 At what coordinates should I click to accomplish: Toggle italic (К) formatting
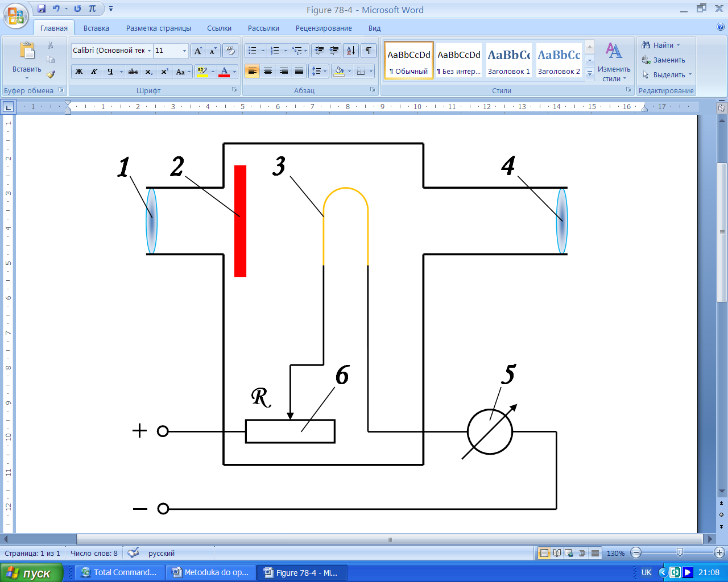tap(94, 72)
